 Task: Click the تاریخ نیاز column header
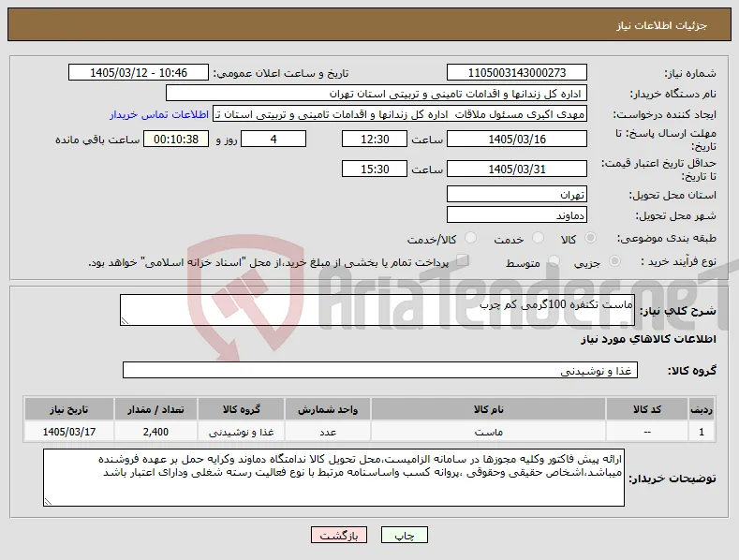pos(68,409)
